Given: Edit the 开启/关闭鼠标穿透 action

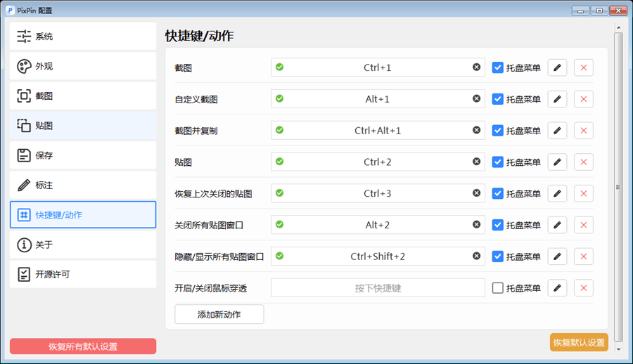Looking at the screenshot, I should click(557, 287).
